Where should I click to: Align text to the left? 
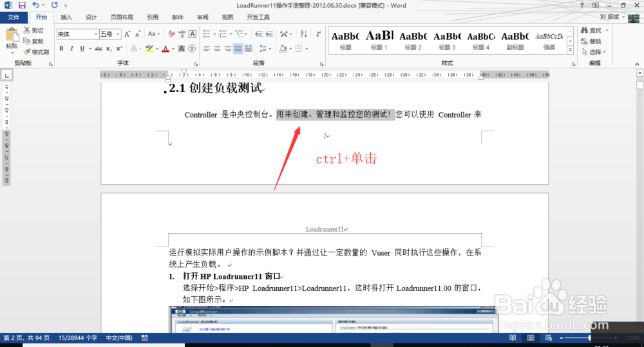coord(207,48)
